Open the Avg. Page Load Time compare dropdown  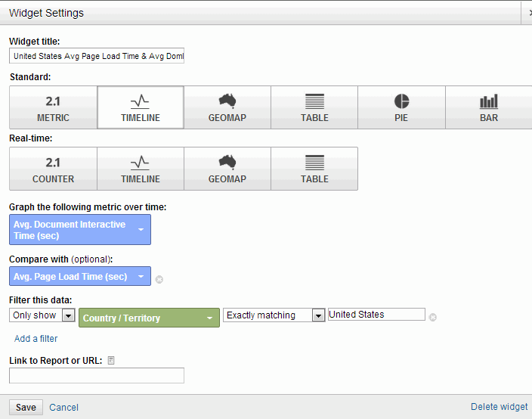tap(80, 276)
